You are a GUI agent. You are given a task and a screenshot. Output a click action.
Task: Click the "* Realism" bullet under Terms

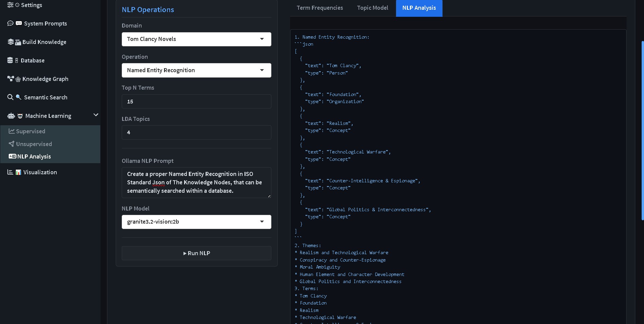[307, 311]
